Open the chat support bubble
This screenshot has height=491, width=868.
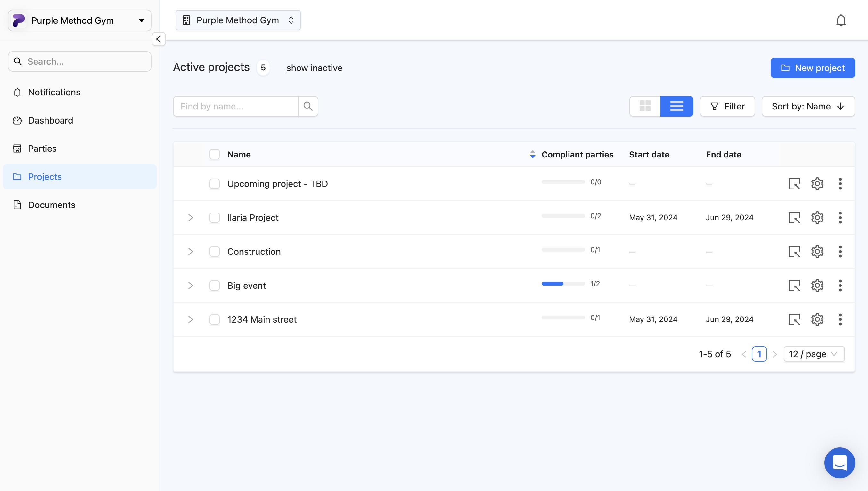839,462
